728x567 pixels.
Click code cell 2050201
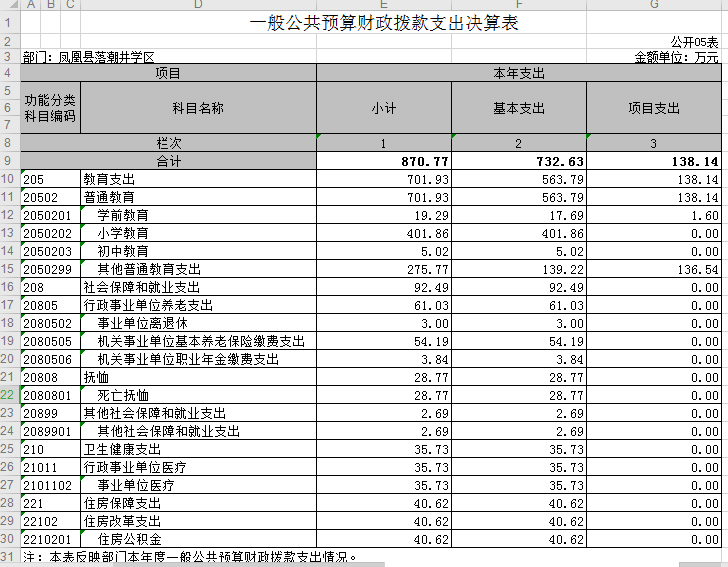coord(50,215)
